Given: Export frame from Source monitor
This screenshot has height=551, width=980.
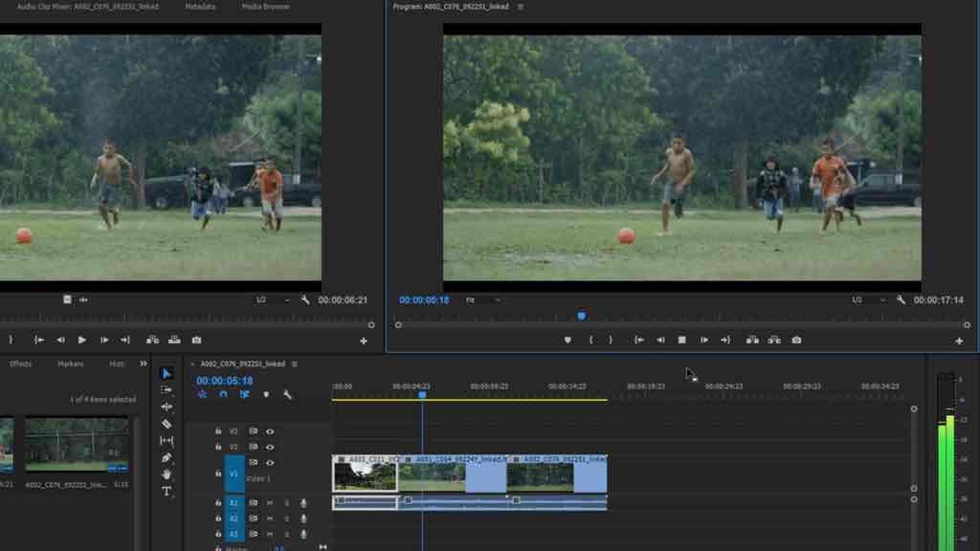Looking at the screenshot, I should 197,341.
